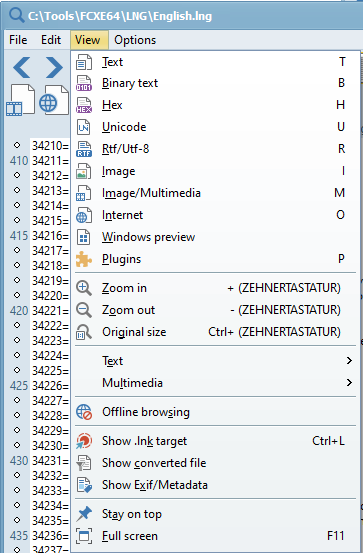Toggle Offline browsing
363x553 pixels.
pos(215,412)
